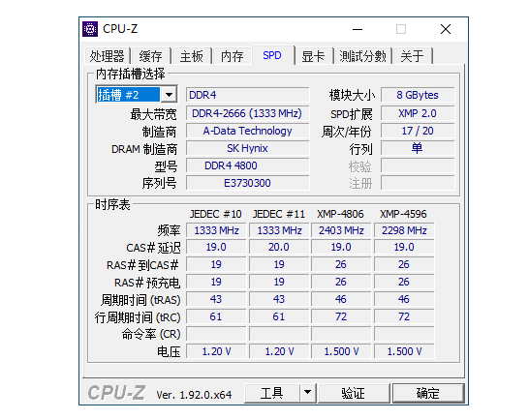This screenshot has width=529, height=420.
Task: Click the CPU-Z app icon in title bar
Action: click(x=90, y=29)
